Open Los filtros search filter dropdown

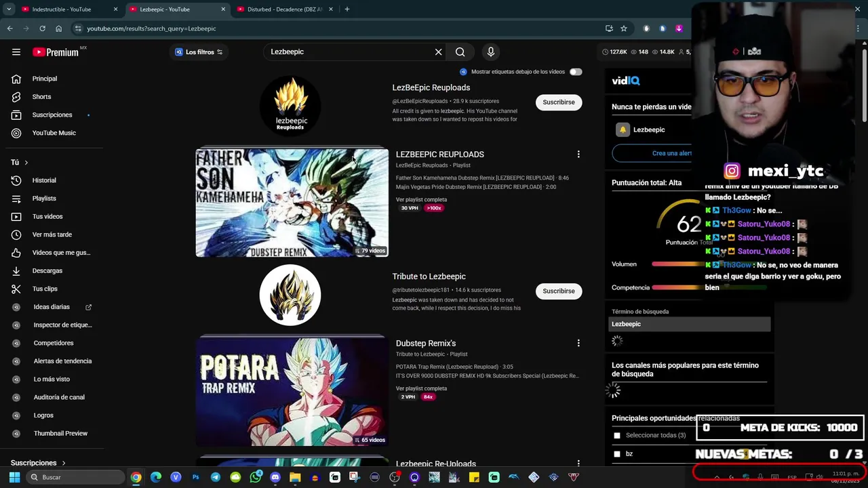[198, 52]
